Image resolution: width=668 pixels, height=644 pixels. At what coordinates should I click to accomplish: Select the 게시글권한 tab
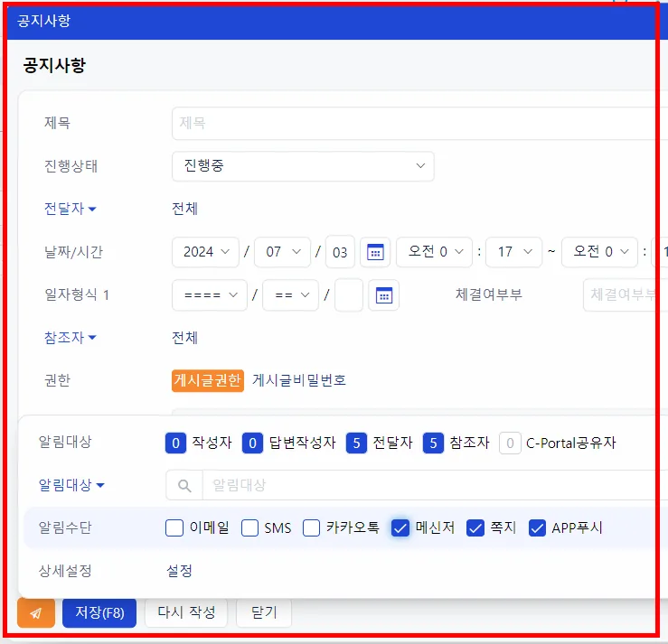pyautogui.click(x=208, y=380)
